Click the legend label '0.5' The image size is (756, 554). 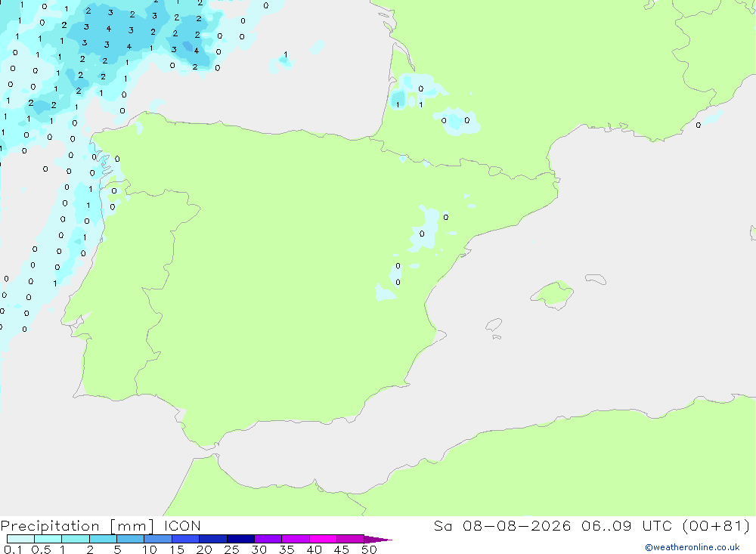[41, 549]
